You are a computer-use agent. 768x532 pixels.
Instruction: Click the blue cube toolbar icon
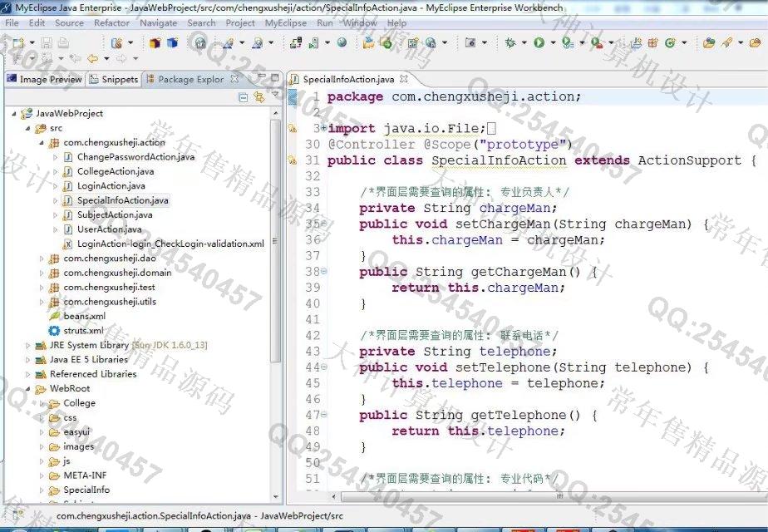172,43
